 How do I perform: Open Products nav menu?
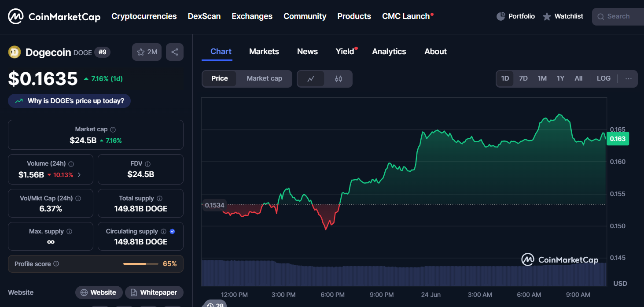point(354,16)
